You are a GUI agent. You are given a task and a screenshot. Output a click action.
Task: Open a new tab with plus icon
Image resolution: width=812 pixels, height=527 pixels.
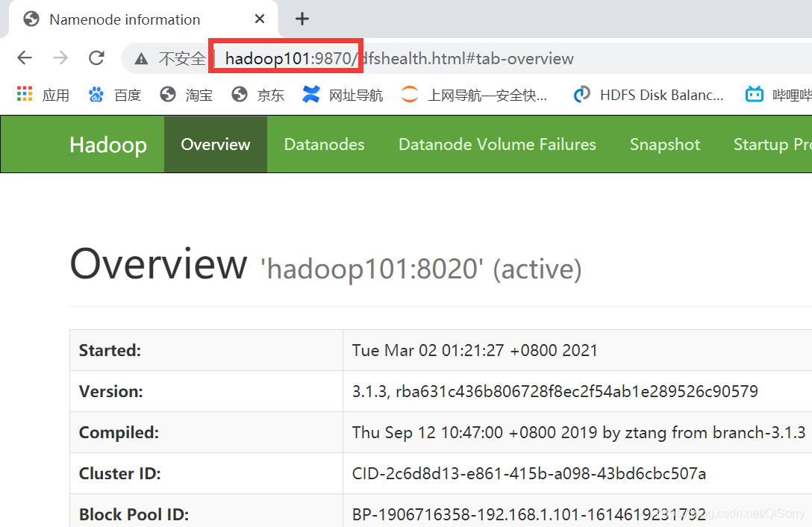302,19
